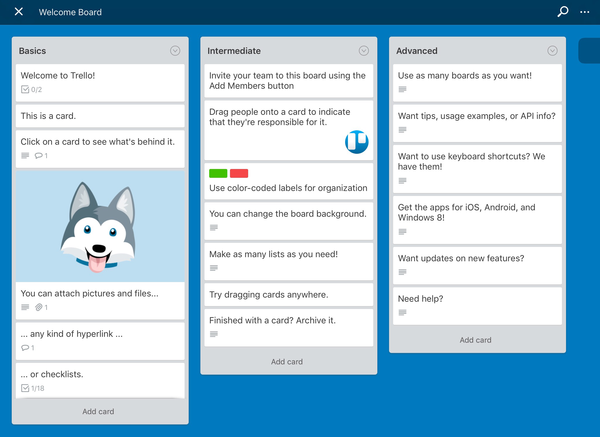
Task: Add a card to the Advanced list
Action: pyautogui.click(x=476, y=340)
